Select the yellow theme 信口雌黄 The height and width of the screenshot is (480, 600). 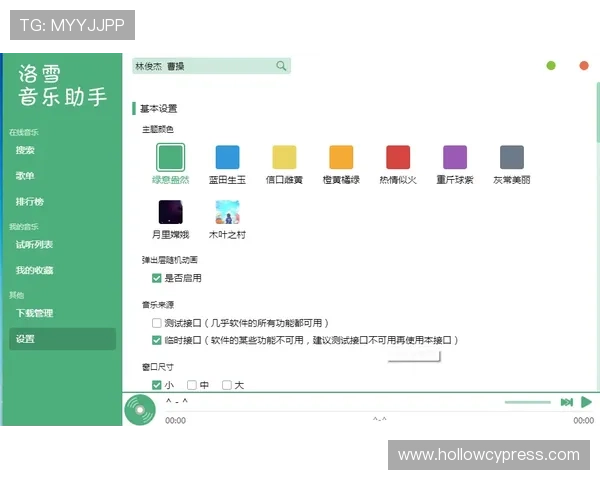point(284,157)
